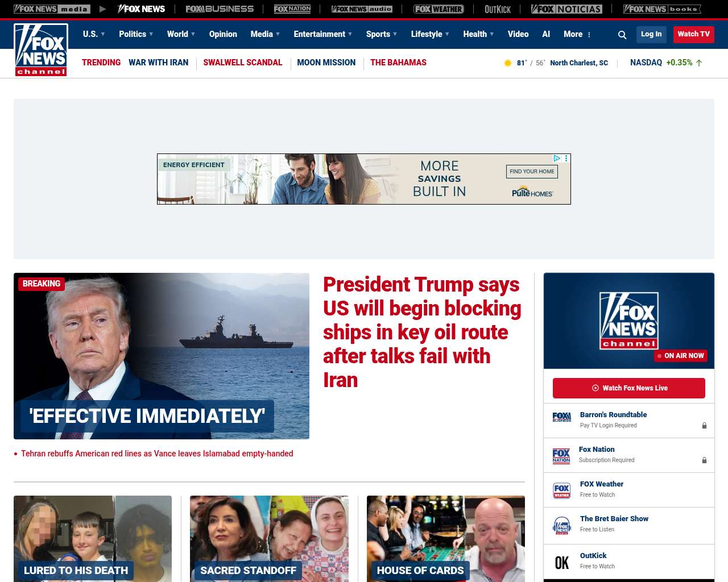Open the 'Effective Immediately' Trump story image
Image resolution: width=728 pixels, height=582 pixels.
click(162, 356)
